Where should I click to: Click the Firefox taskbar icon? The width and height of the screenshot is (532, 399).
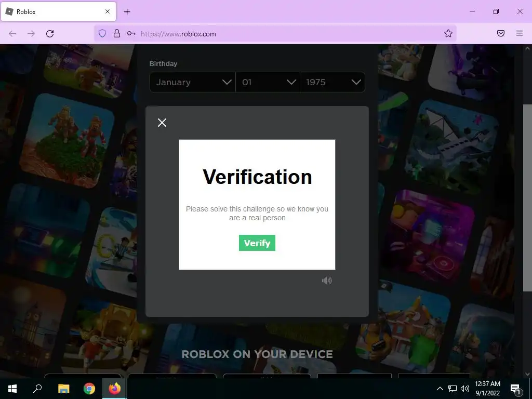pos(115,389)
